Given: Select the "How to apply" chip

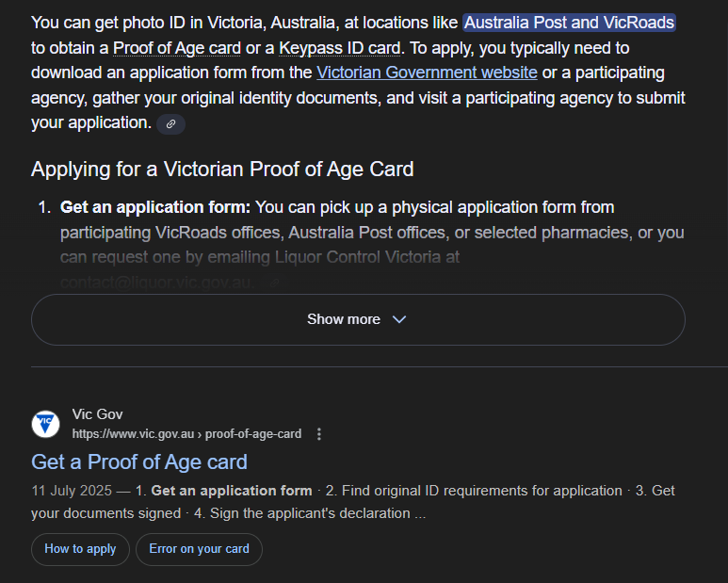Looking at the screenshot, I should pos(80,549).
